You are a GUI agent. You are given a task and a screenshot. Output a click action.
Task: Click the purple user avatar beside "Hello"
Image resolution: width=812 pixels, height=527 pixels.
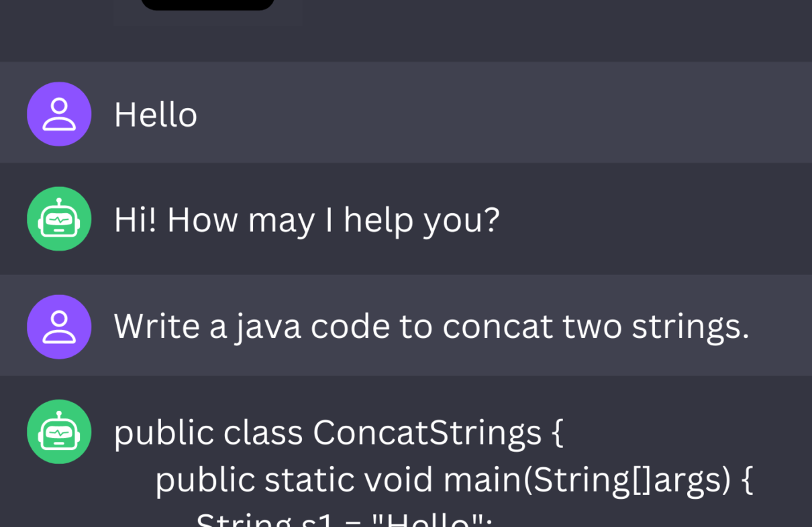tap(59, 114)
